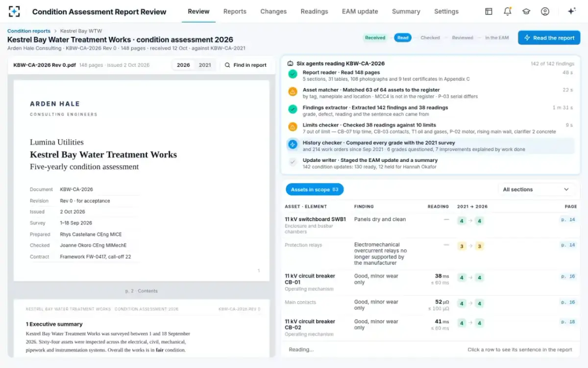This screenshot has height=368, width=588.
Task: Click the Asset matcher warning icon
Action: [x=293, y=92]
